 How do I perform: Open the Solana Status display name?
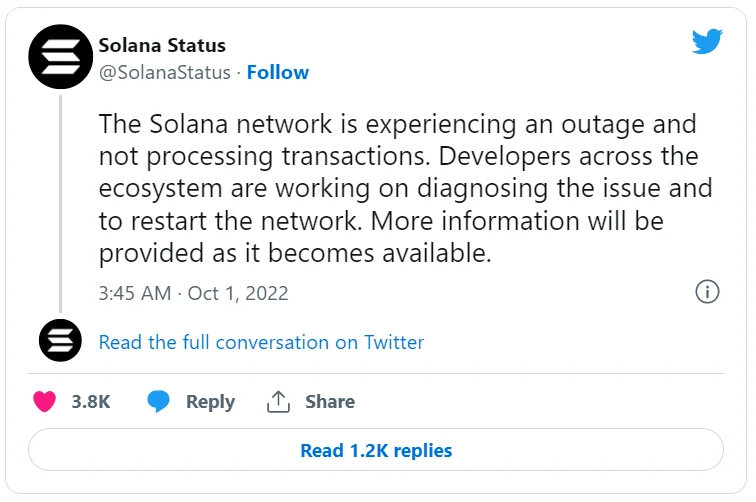point(162,46)
